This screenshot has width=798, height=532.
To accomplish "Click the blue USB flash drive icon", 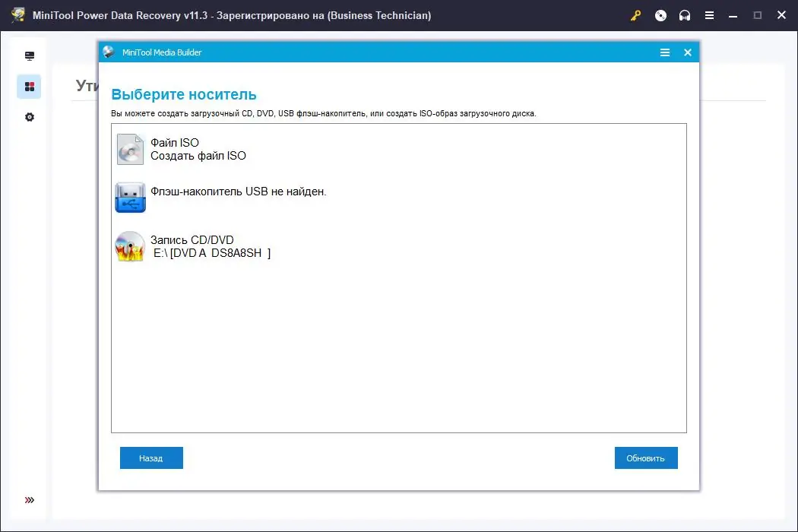I will [130, 198].
